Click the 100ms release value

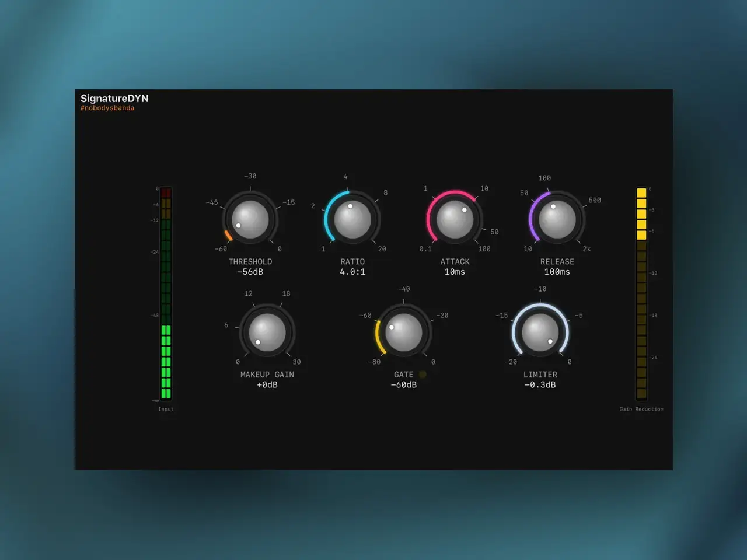557,272
